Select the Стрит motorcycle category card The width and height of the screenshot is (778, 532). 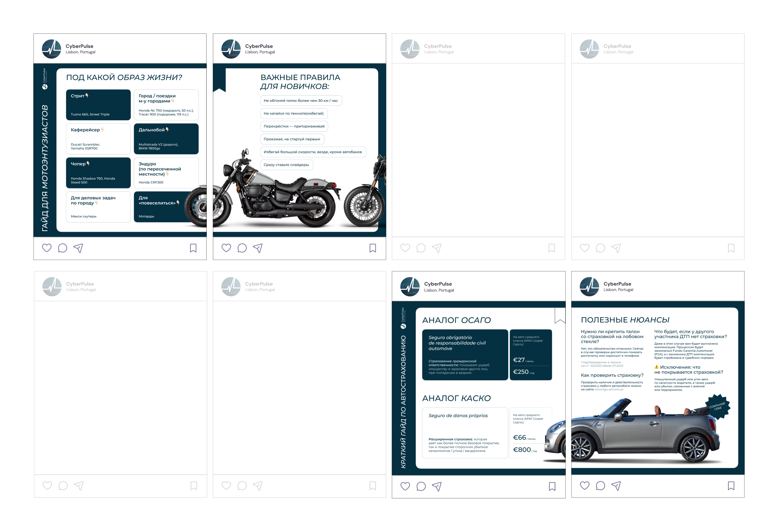point(98,105)
